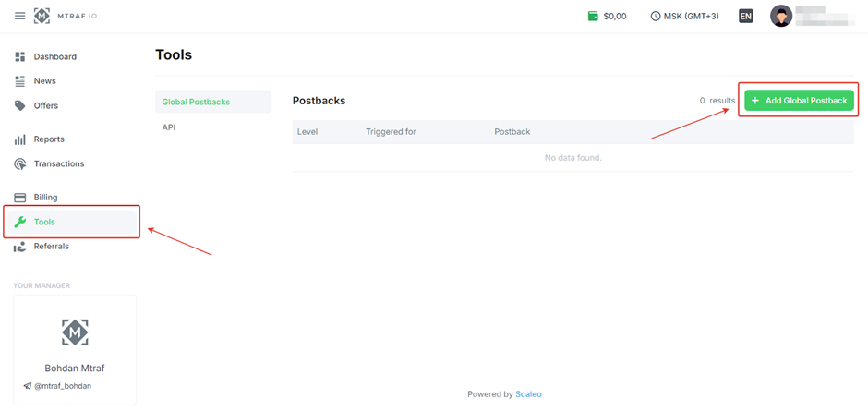Open the user avatar profile menu
This screenshot has width=868, height=411.
coord(781,17)
